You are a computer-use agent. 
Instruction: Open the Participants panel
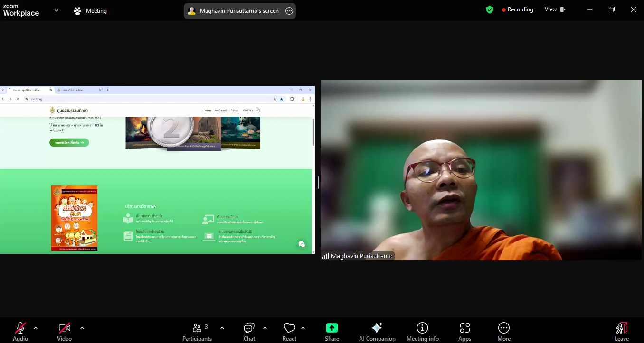click(x=197, y=331)
